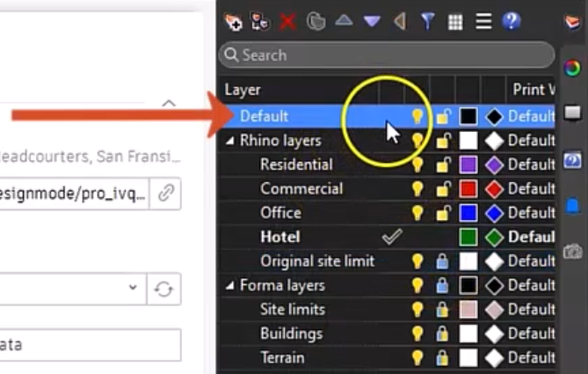Open the columns grid icon in toolbar
Screen dimensions: 588x374
click(455, 22)
